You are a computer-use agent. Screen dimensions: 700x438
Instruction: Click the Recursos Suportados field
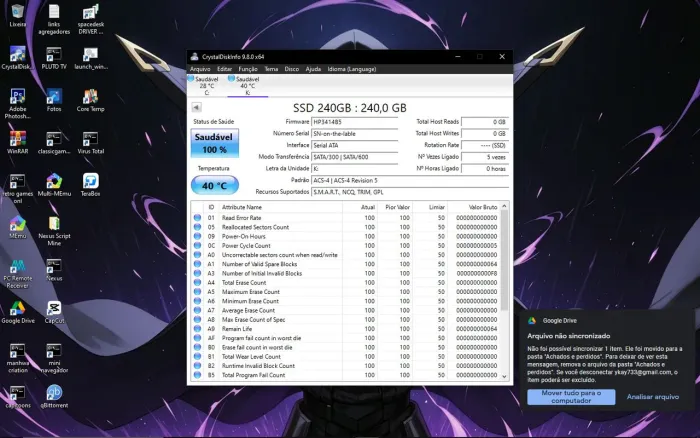pyautogui.click(x=410, y=192)
